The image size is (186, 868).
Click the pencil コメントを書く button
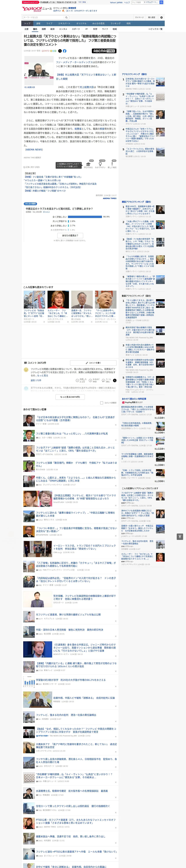click(93, 363)
